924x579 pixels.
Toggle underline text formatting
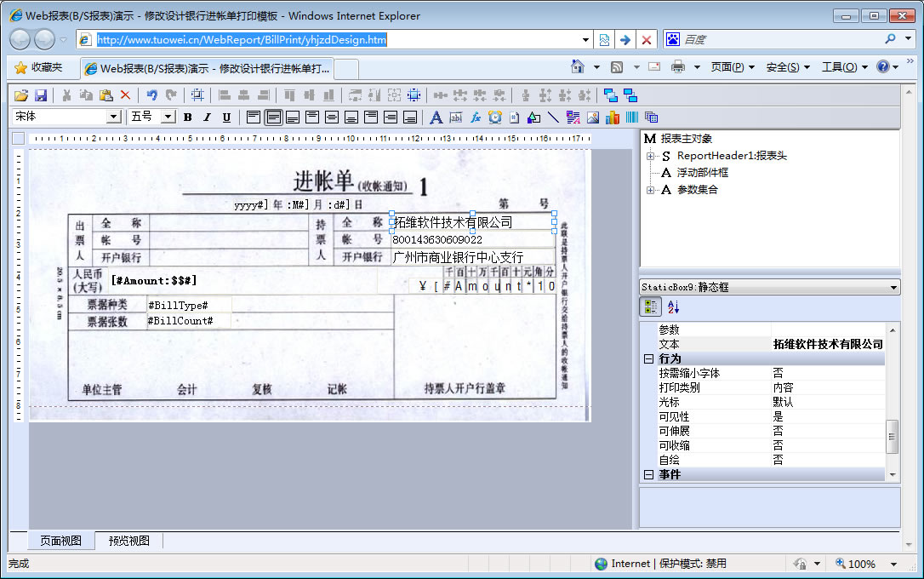point(226,117)
